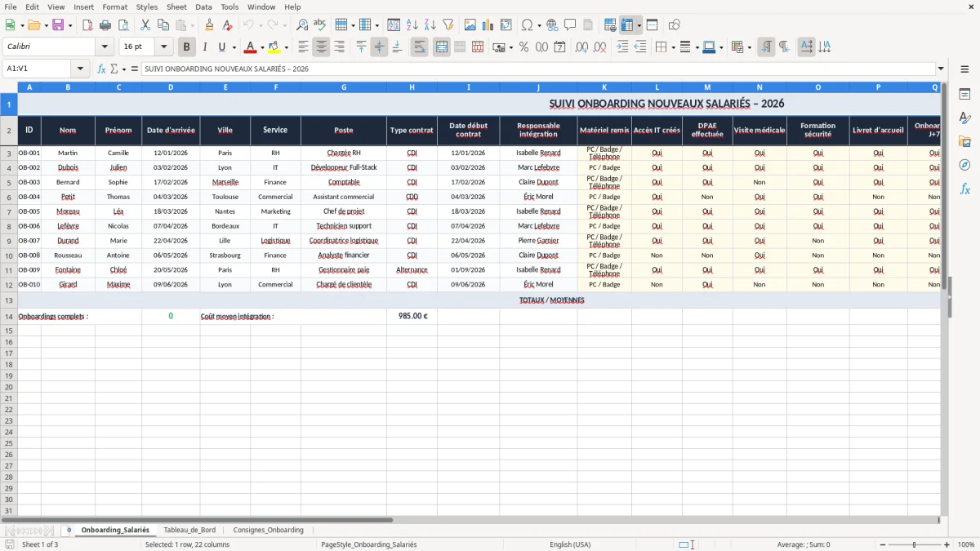Toggle Freeze Rows and Columns

[627, 25]
